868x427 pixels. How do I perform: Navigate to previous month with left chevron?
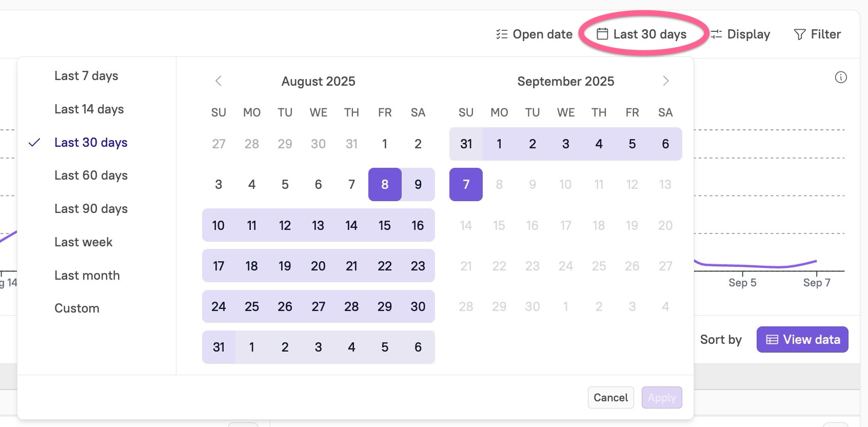pos(219,81)
